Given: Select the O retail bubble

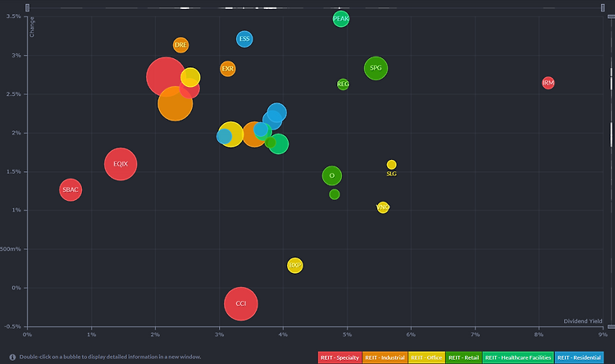Looking at the screenshot, I should [332, 175].
